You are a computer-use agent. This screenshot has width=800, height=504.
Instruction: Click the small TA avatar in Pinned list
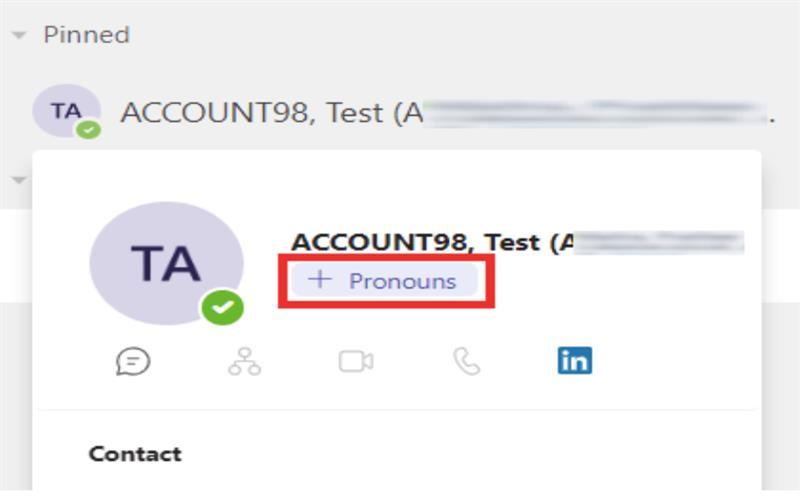coord(66,111)
